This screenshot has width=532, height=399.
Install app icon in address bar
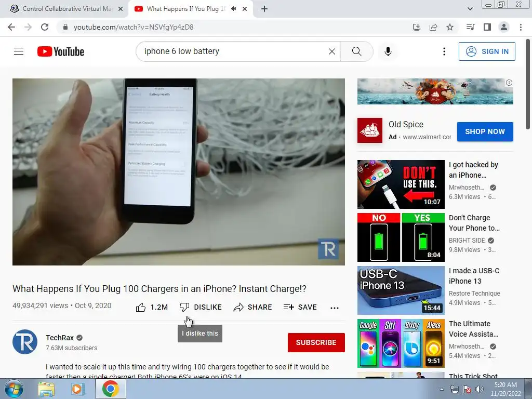pos(416,27)
